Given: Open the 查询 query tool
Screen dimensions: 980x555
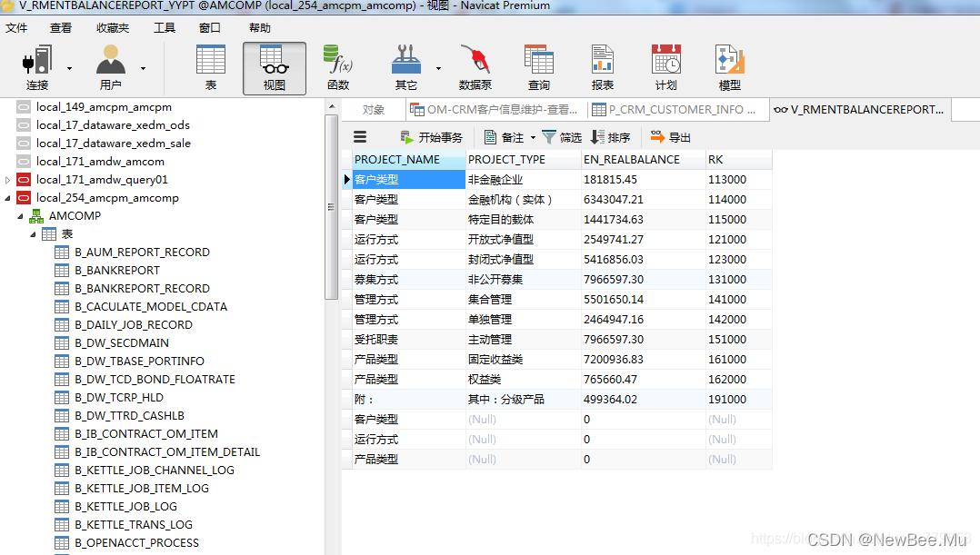Looking at the screenshot, I should coord(539,67).
